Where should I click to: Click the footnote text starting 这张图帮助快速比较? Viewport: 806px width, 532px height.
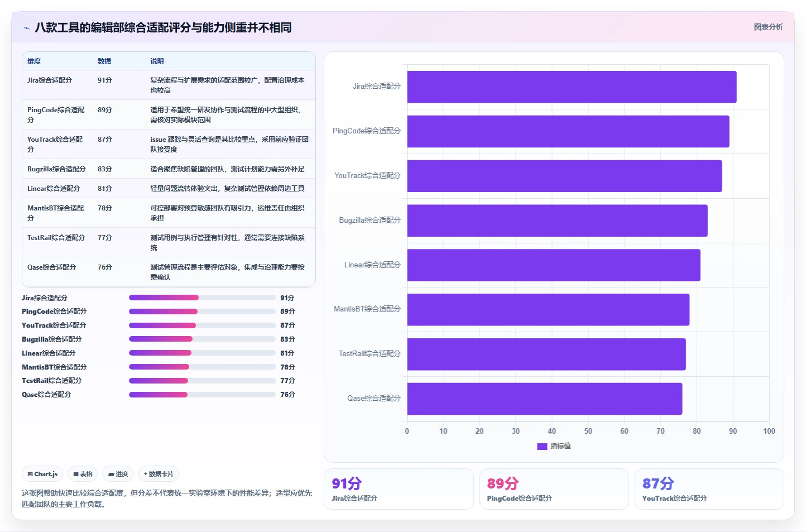(167, 499)
